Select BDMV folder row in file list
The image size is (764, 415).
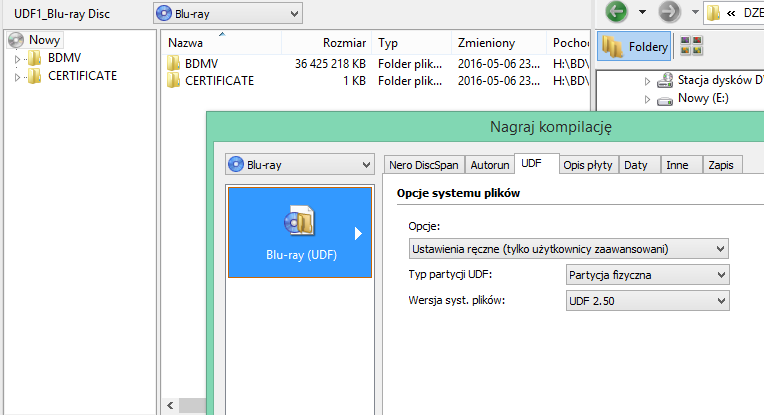click(x=376, y=64)
